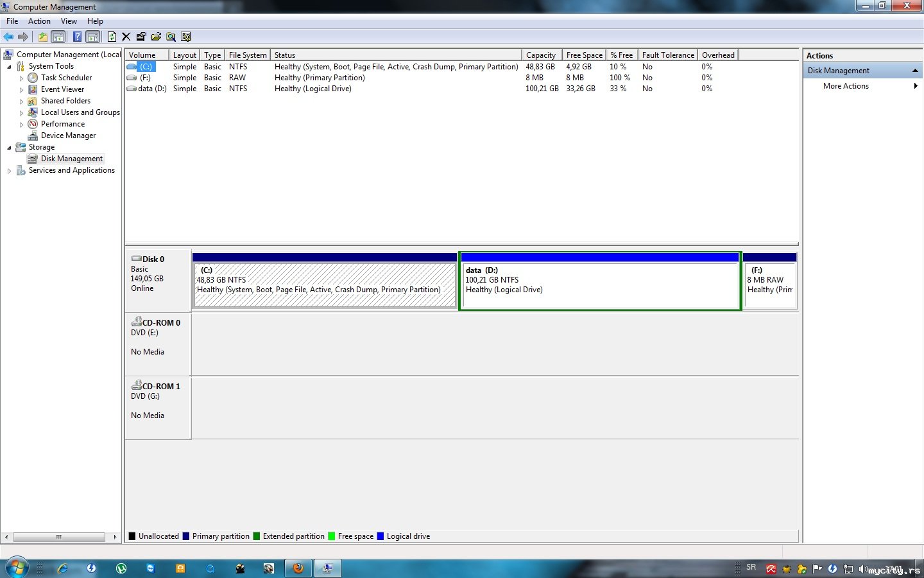Viewport: 924px width, 578px height.
Task: Click the magnifier search toolbar icon
Action: coord(171,37)
